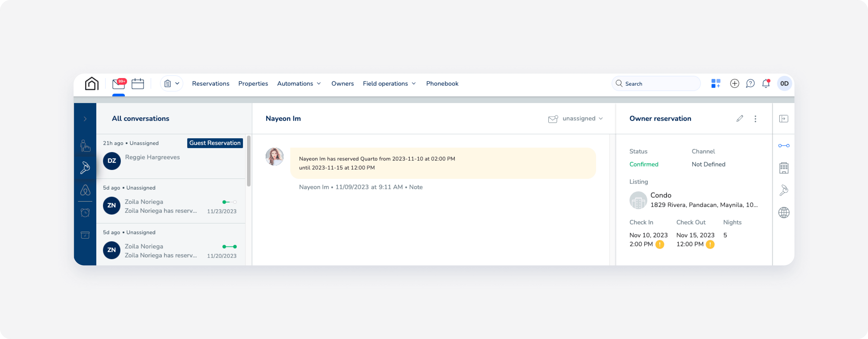The image size is (868, 339).
Task: Click the globe icon in the right panel
Action: [x=784, y=212]
